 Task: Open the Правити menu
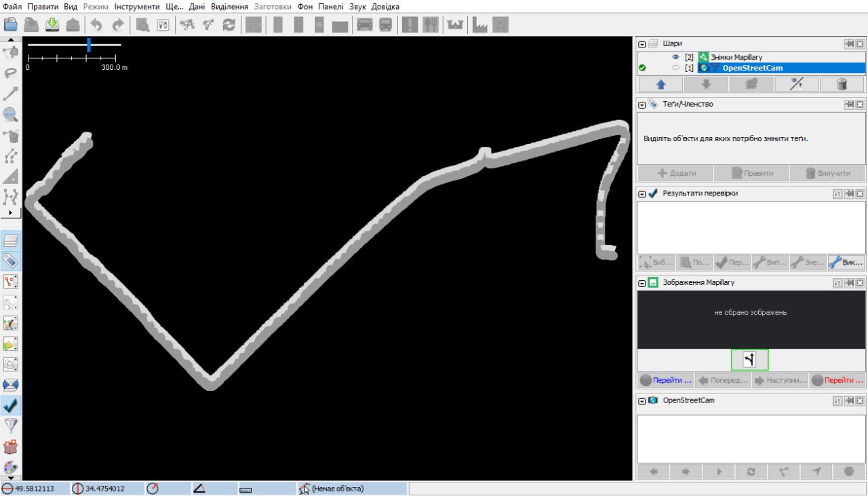[x=43, y=6]
